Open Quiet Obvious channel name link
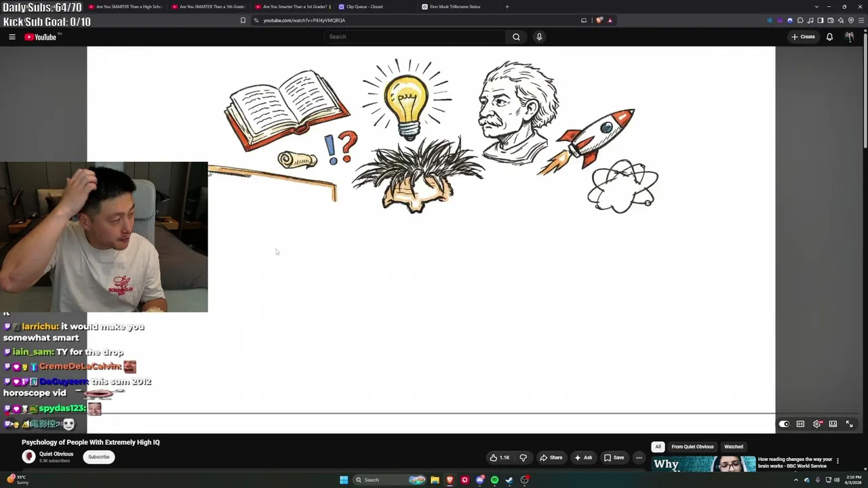The image size is (868, 488). point(56,454)
